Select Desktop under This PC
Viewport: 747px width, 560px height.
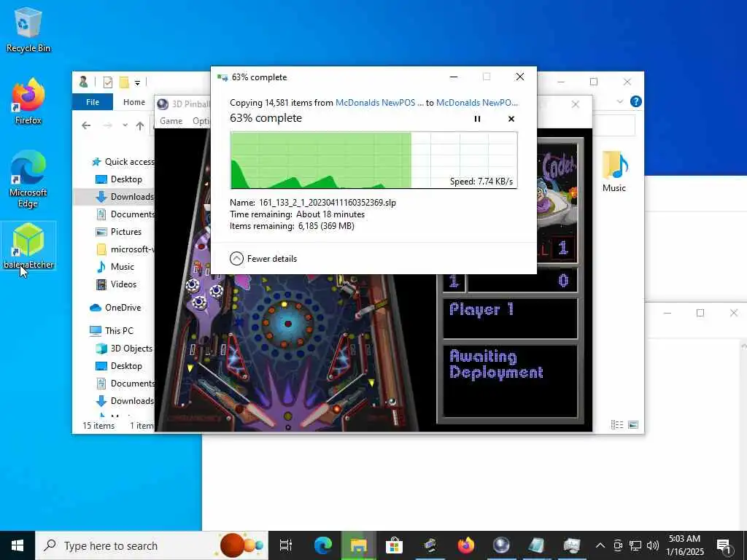(x=119, y=366)
